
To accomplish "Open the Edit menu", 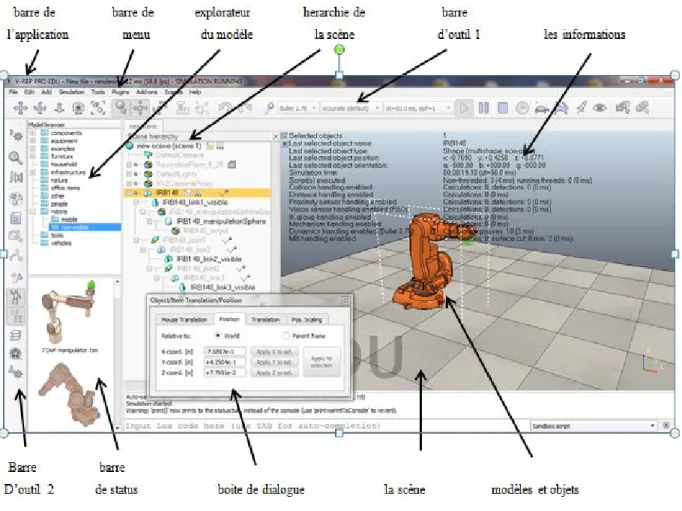I will click(29, 92).
